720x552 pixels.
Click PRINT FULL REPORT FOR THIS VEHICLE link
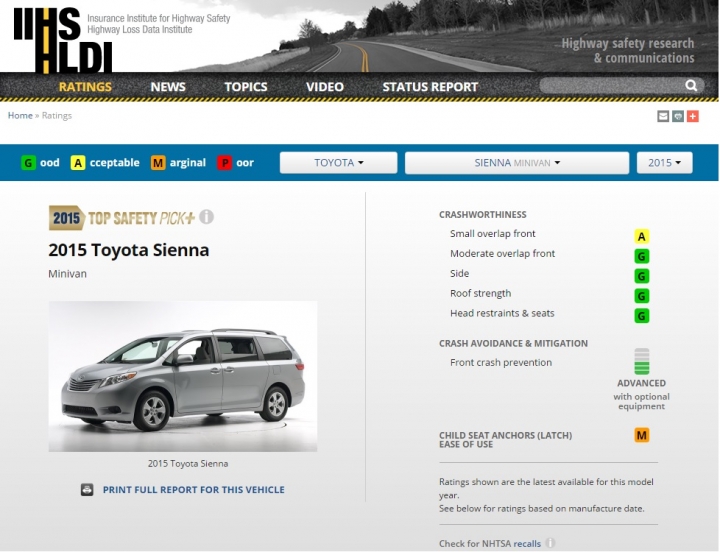click(194, 490)
